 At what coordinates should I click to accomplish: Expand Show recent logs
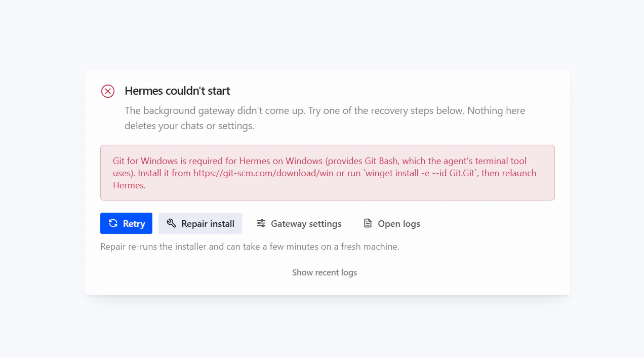pos(325,272)
